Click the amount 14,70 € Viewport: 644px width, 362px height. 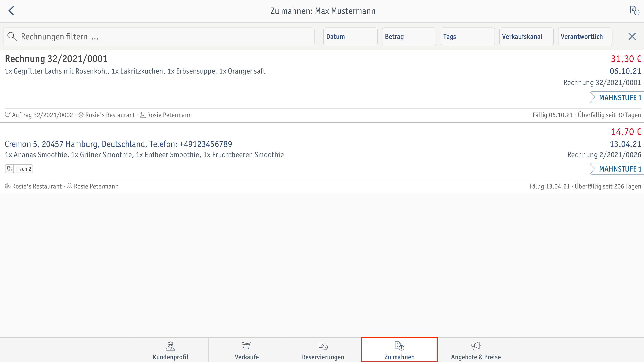[626, 132]
